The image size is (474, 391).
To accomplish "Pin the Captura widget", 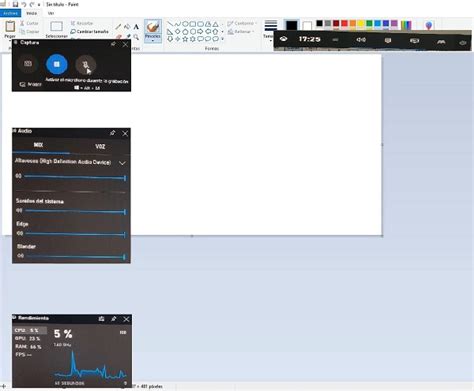I will pyautogui.click(x=113, y=44).
